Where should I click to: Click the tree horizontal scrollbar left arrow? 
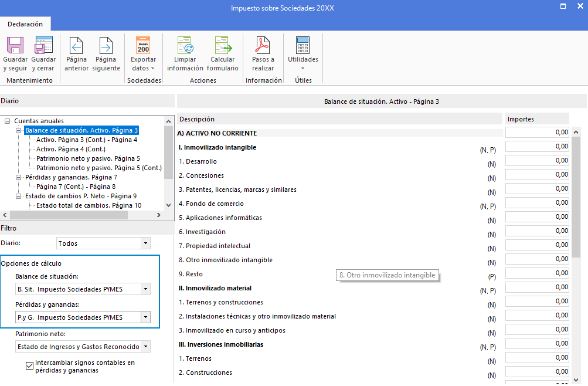pyautogui.click(x=5, y=215)
